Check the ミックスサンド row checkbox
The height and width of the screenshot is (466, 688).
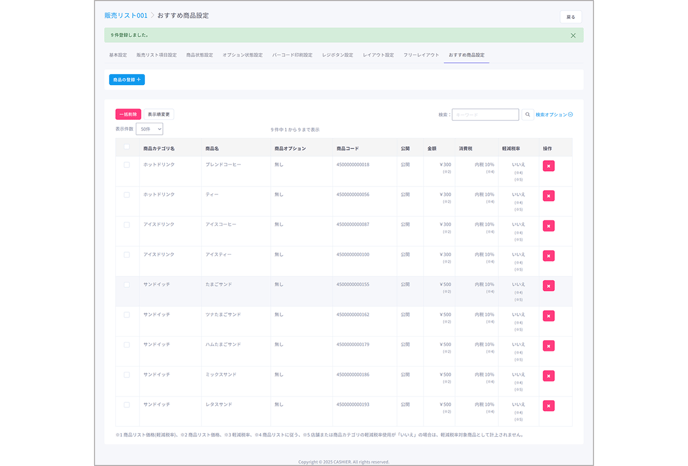(127, 375)
